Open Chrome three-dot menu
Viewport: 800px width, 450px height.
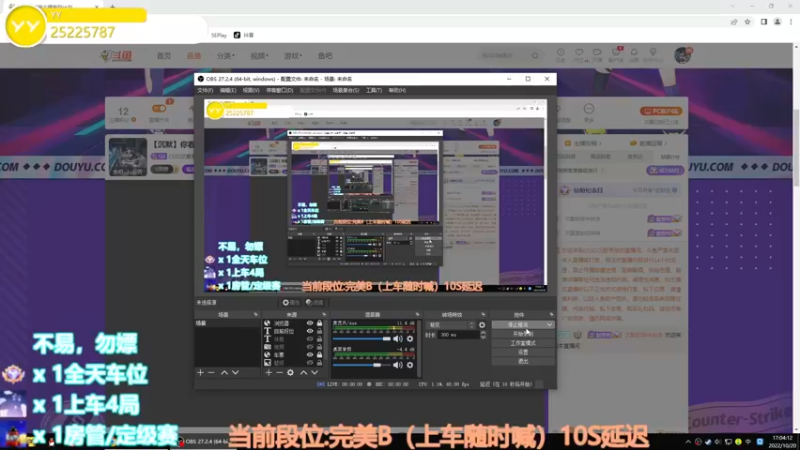[791, 22]
